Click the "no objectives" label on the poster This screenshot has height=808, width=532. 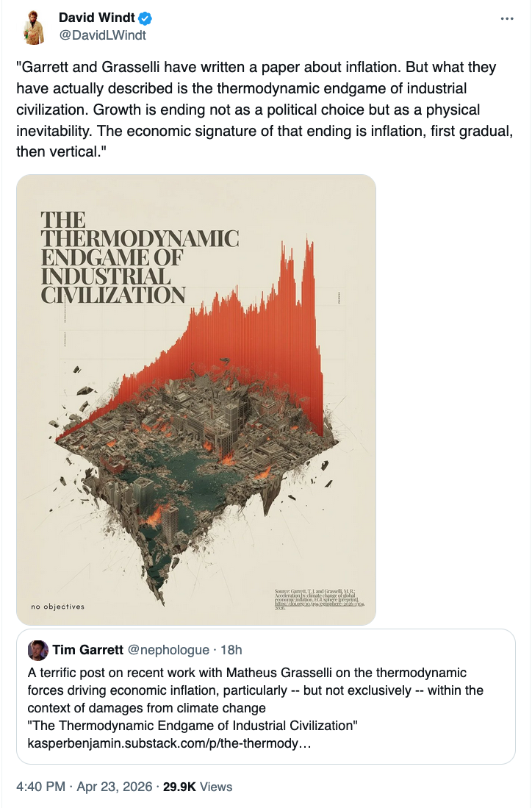(x=57, y=607)
